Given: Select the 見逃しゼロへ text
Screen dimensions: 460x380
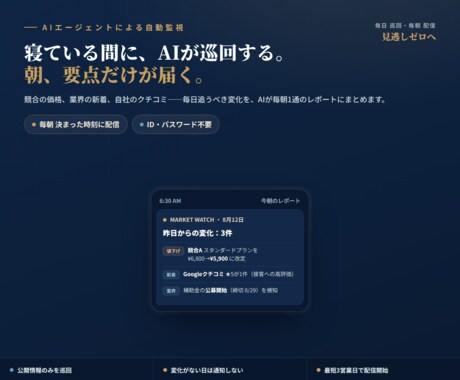Looking at the screenshot, I should click(409, 37).
